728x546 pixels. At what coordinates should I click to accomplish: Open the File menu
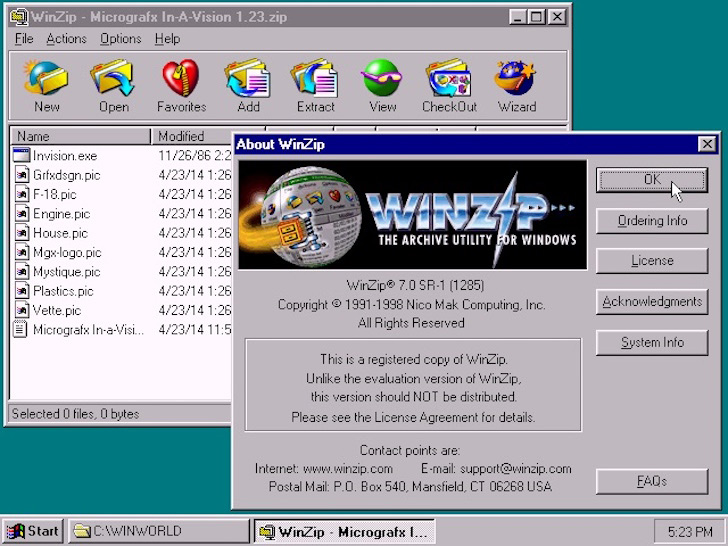pos(24,39)
